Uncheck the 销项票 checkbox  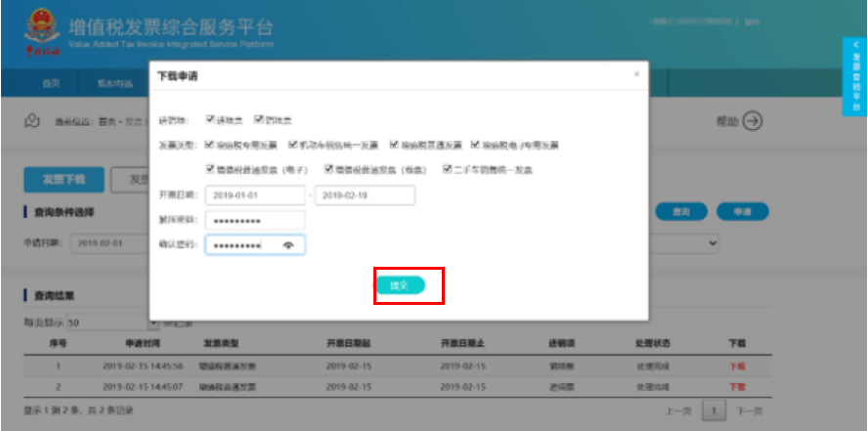tap(258, 119)
